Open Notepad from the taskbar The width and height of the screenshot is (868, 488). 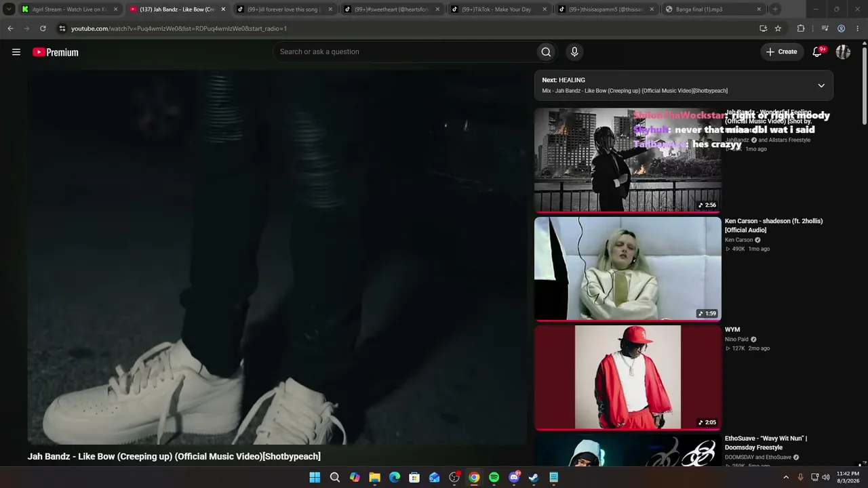554,477
